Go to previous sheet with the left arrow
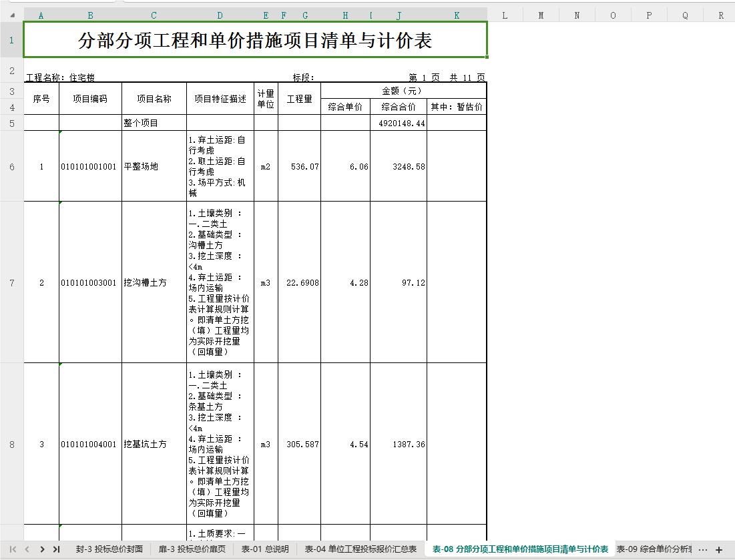The image size is (735, 560). coord(27,549)
